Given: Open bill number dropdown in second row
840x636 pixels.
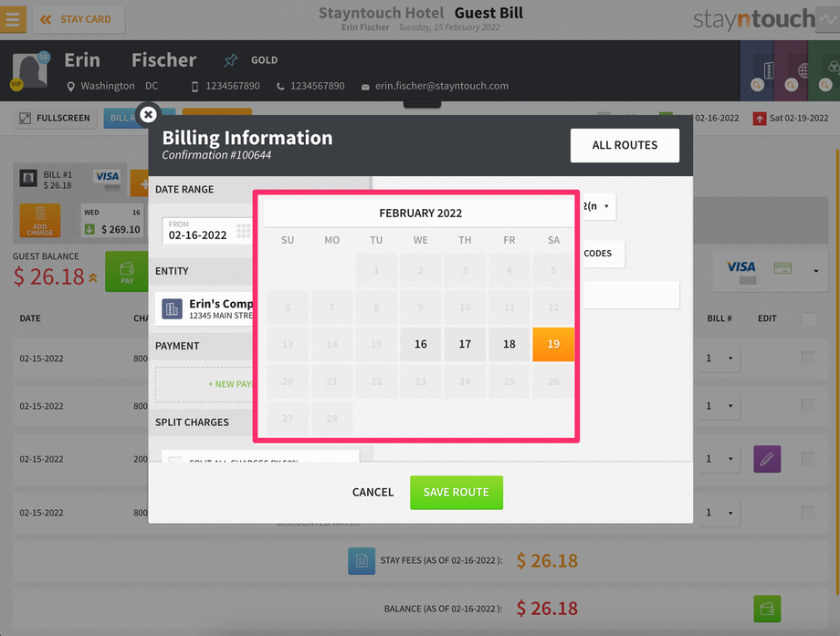Looking at the screenshot, I should click(x=720, y=406).
